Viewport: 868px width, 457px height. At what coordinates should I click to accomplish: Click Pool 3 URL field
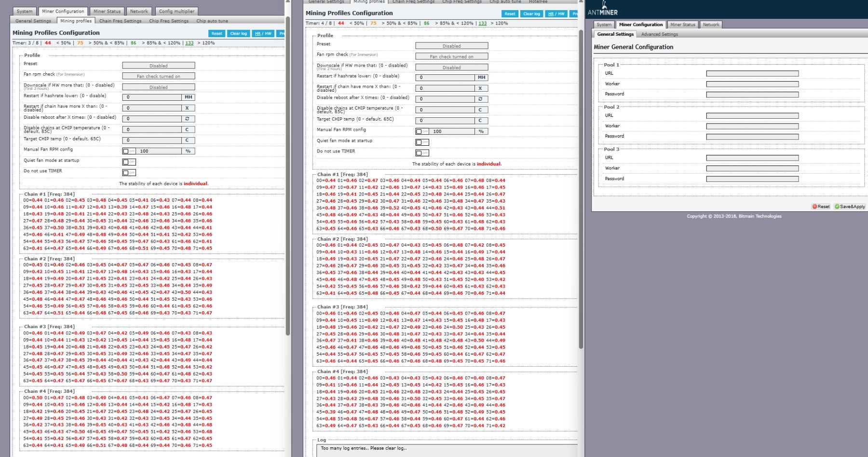pos(752,158)
